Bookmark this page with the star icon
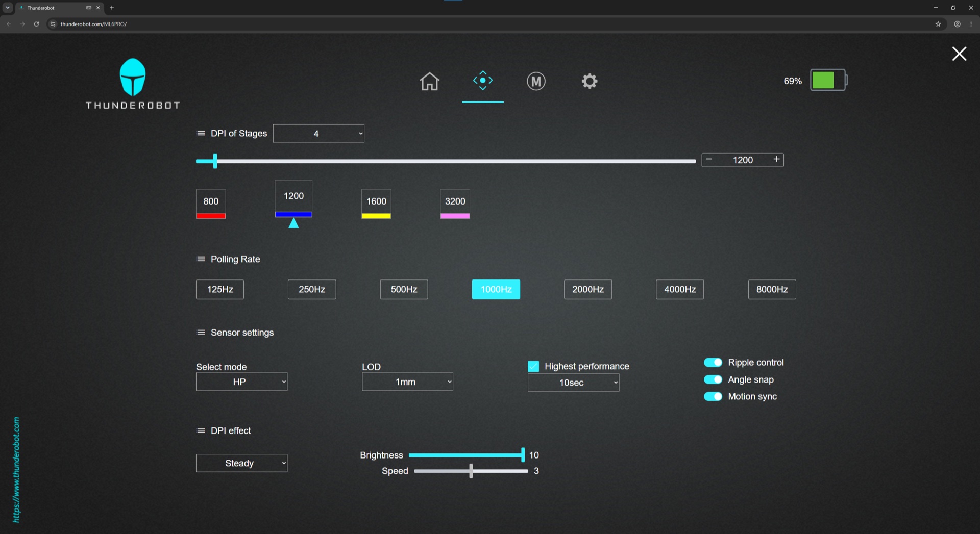The height and width of the screenshot is (534, 980). pyautogui.click(x=938, y=24)
